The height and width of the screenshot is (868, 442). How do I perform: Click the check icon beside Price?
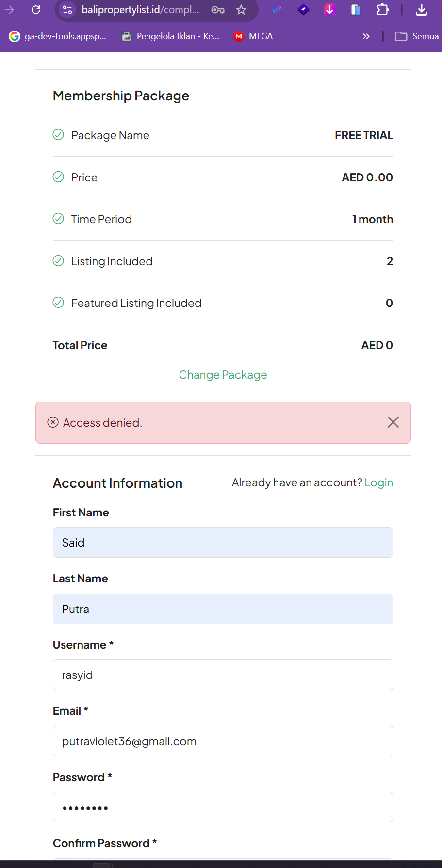pos(58,177)
